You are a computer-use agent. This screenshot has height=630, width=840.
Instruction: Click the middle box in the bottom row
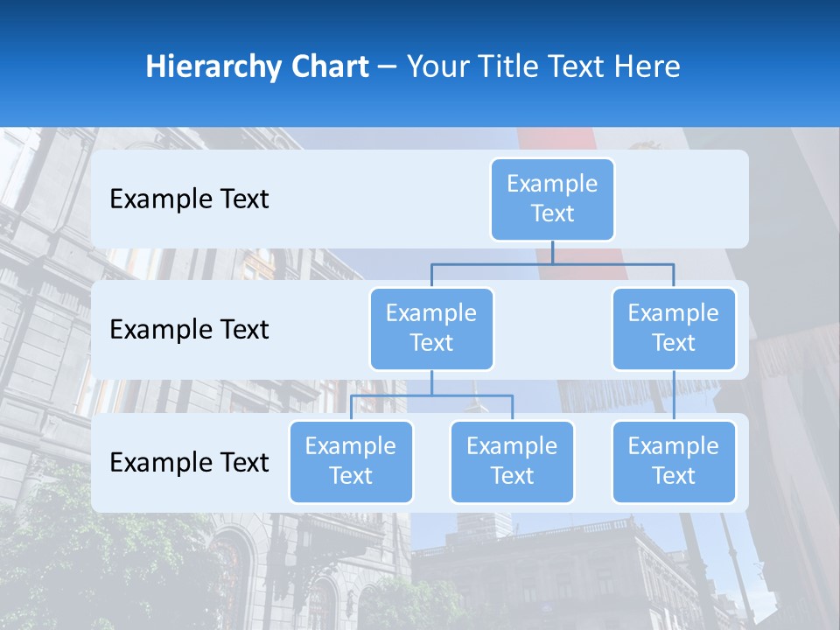[x=512, y=461]
